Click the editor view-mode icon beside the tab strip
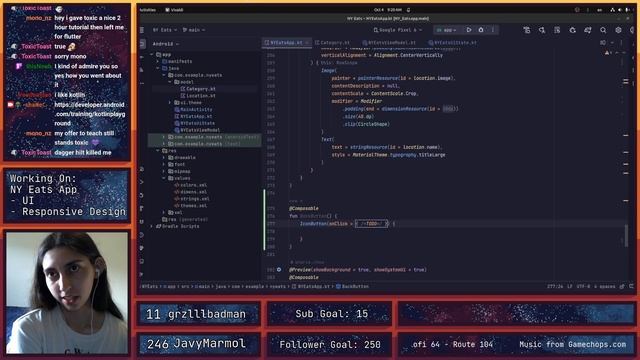The image size is (640, 360). tap(603, 42)
